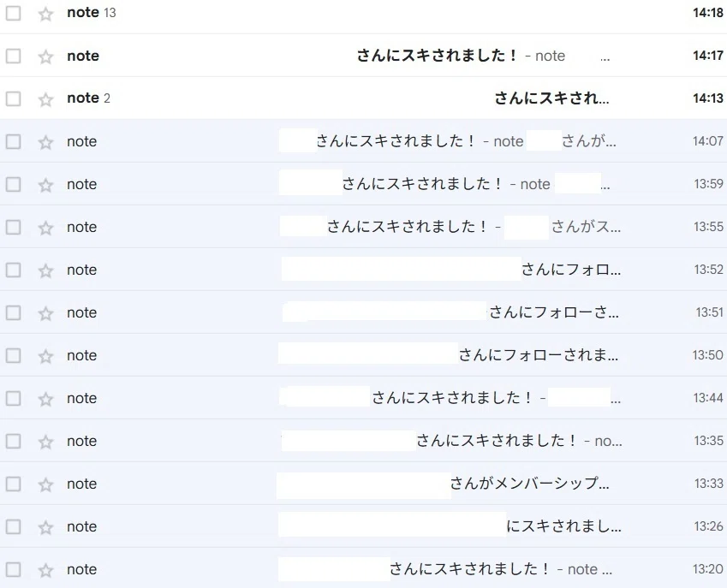Tick the 13:50 email checkbox

pos(13,355)
